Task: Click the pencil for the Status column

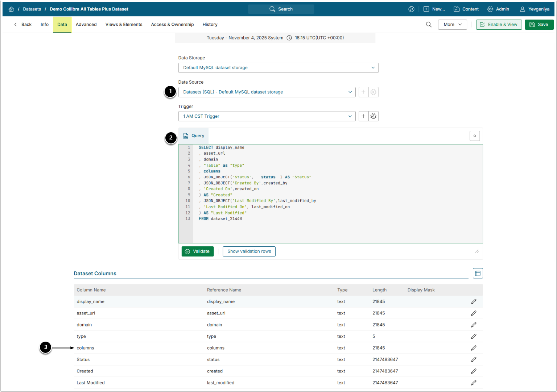Action: [x=474, y=359]
